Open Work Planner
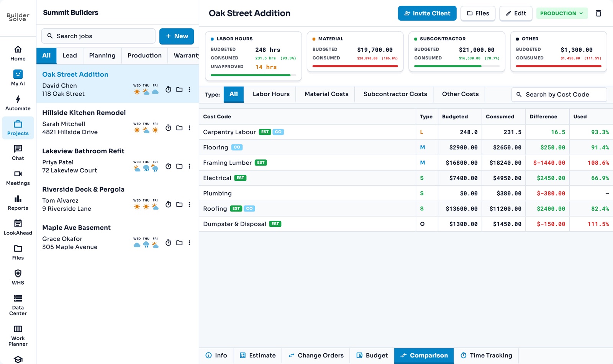Viewport: 613px width, 364px height. coord(18,336)
